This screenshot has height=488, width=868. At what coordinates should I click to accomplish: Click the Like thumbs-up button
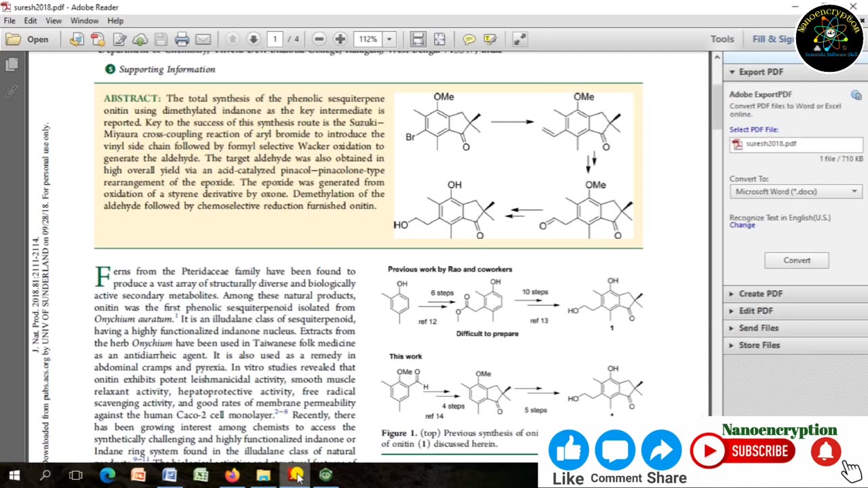click(568, 451)
